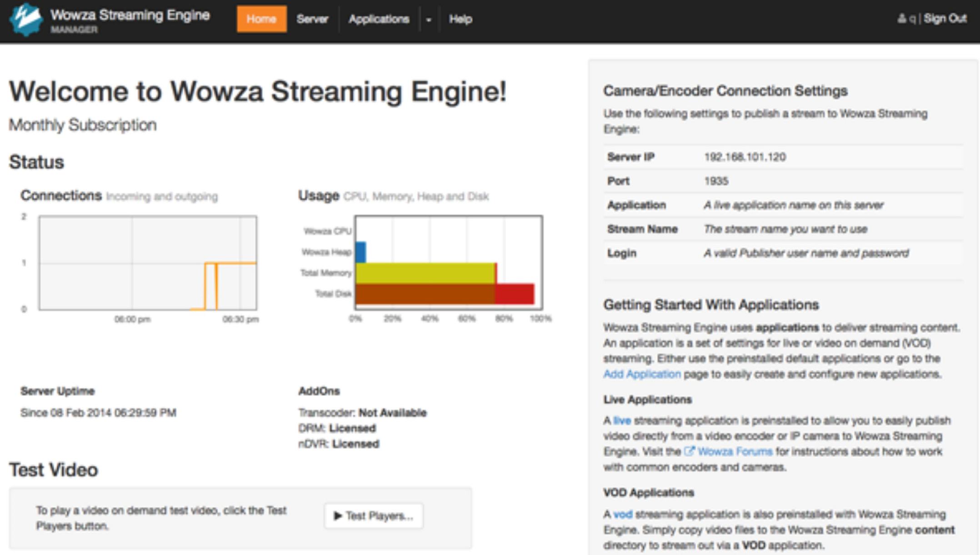Click the Stream Name row label
This screenshot has height=555, width=980.
coord(642,229)
